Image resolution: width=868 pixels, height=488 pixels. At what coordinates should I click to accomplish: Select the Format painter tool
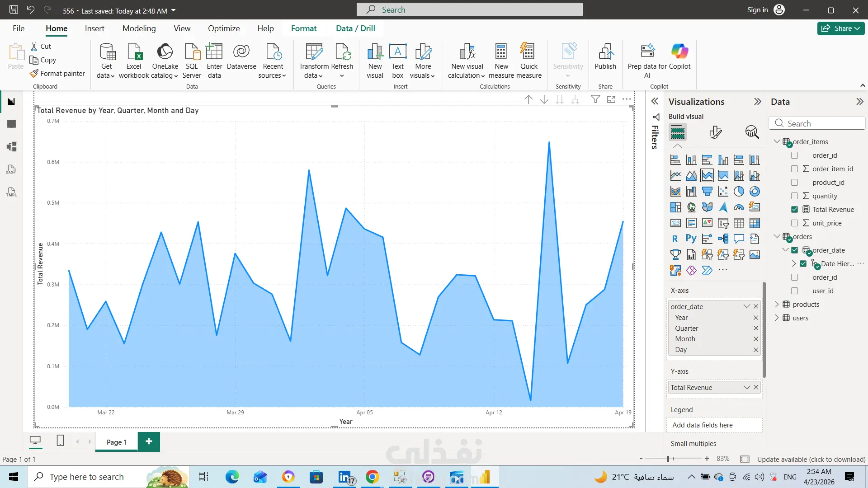(57, 73)
